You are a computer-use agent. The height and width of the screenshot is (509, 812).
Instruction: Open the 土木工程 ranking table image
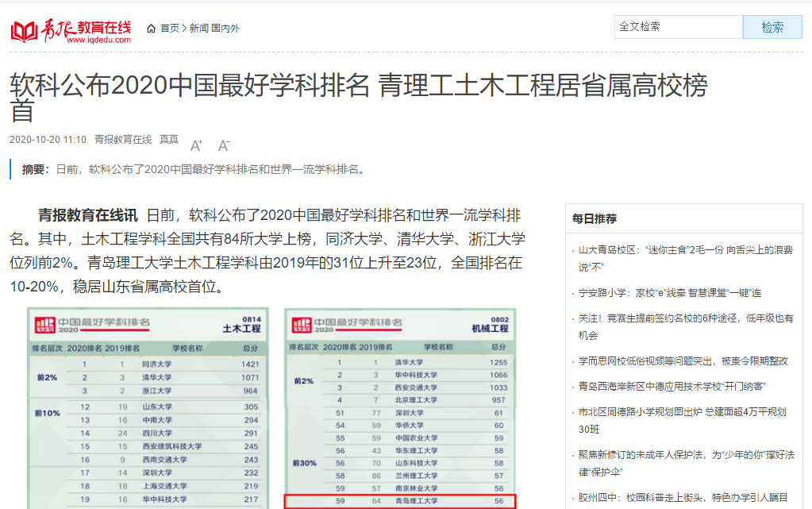pyautogui.click(x=148, y=408)
